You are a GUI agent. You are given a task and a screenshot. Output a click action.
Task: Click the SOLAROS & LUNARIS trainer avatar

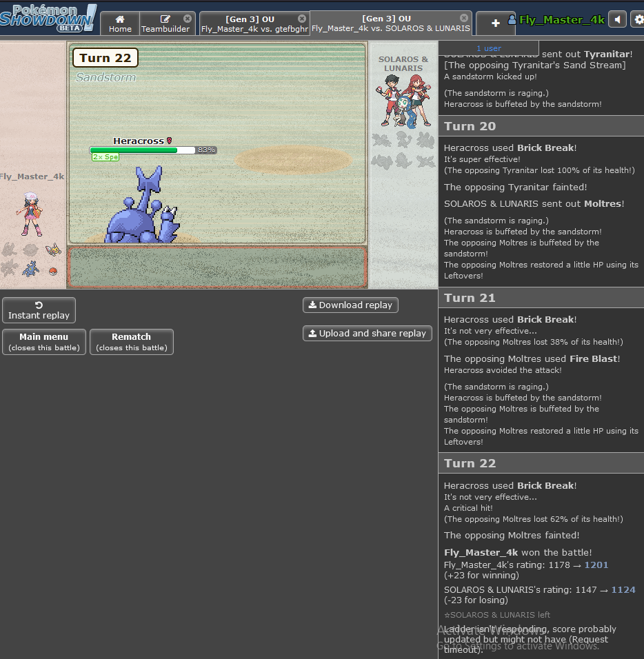point(403,100)
